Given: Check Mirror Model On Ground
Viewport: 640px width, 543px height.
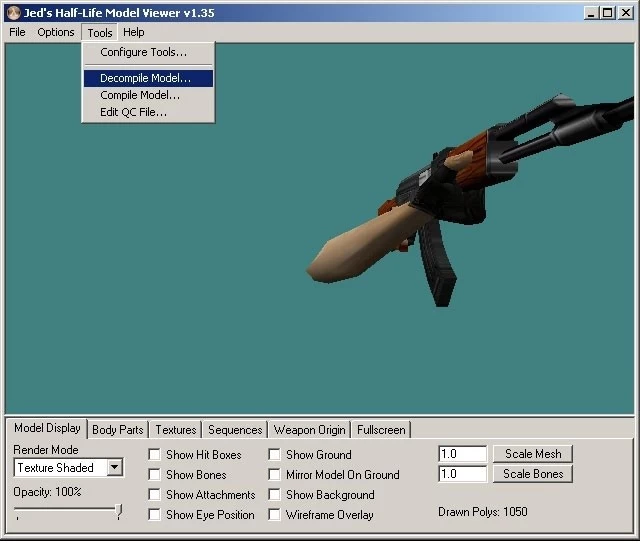Looking at the screenshot, I should click(274, 474).
